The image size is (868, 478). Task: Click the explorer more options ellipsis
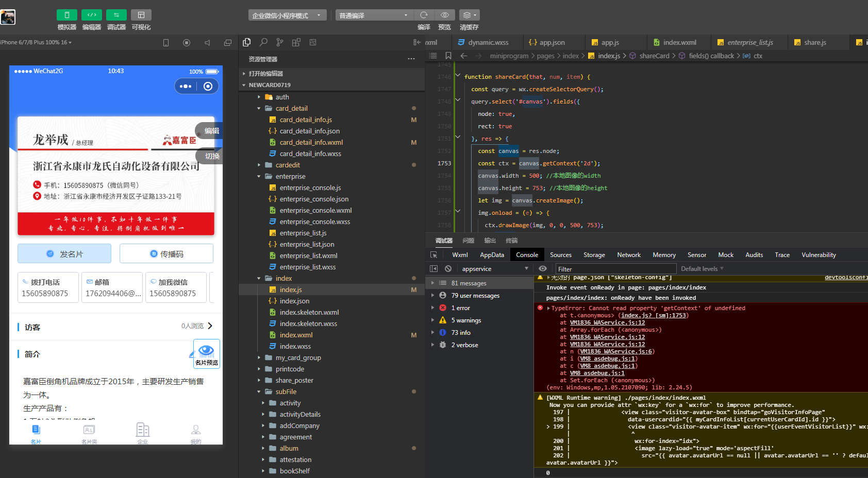tap(411, 59)
